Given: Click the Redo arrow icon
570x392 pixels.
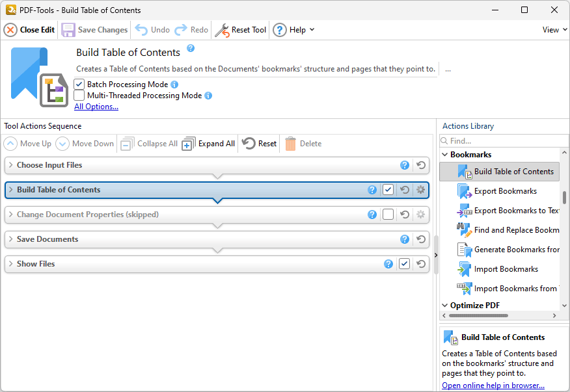Looking at the screenshot, I should [x=181, y=30].
